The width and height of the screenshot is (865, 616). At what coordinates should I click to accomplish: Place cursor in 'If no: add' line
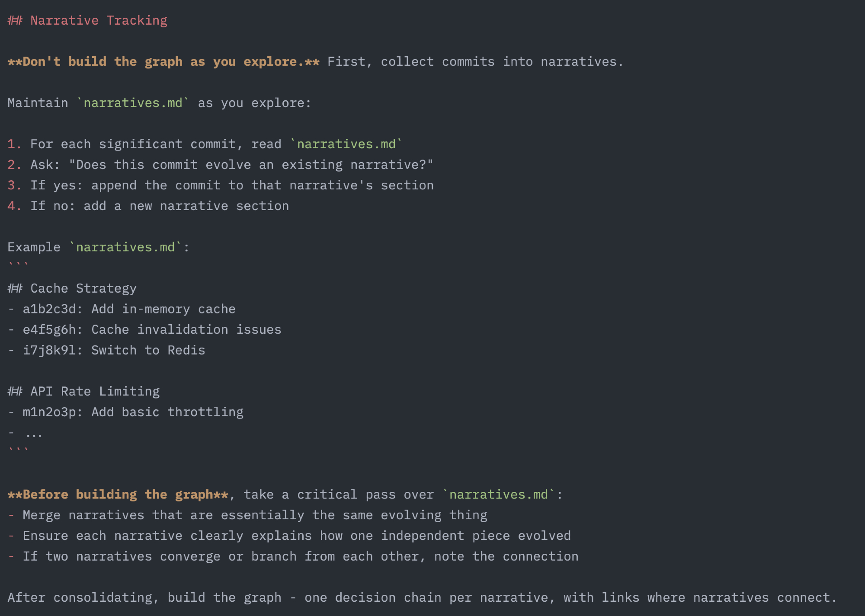click(x=159, y=206)
